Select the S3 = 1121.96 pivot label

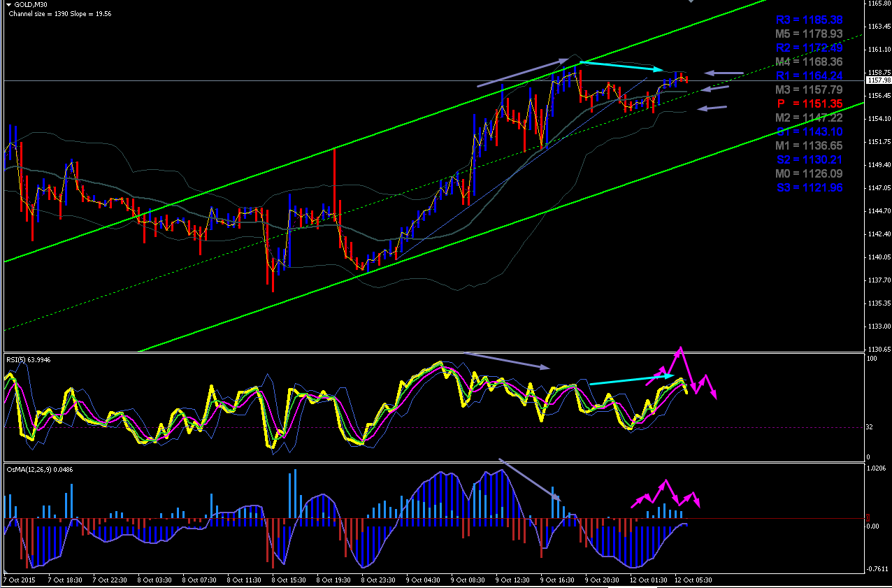pos(809,187)
